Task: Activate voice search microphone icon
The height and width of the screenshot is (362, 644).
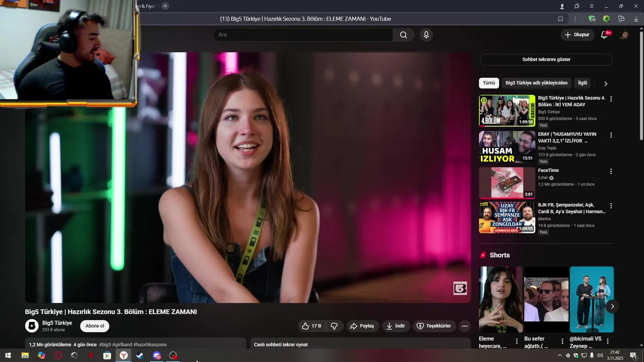Action: [x=426, y=35]
